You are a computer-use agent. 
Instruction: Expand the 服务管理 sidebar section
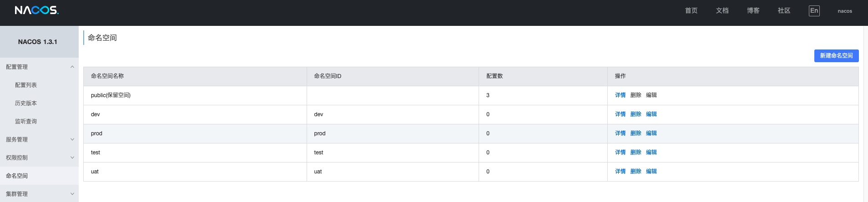(x=39, y=139)
